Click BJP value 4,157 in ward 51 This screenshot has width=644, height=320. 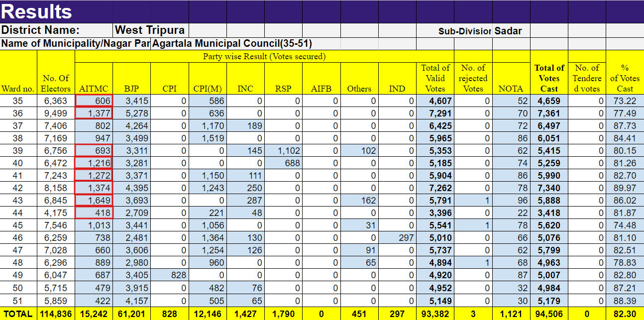coord(131,301)
